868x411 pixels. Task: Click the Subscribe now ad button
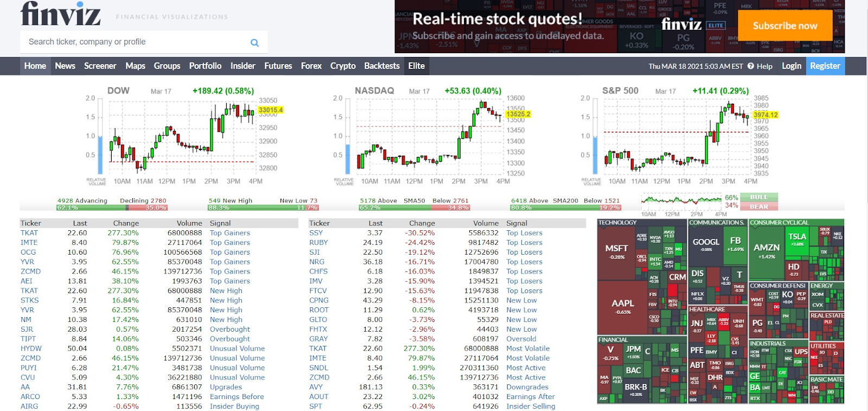pyautogui.click(x=785, y=26)
